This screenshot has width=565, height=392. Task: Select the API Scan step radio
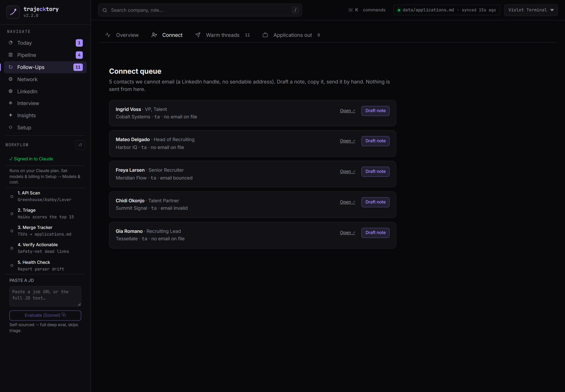[12, 197]
